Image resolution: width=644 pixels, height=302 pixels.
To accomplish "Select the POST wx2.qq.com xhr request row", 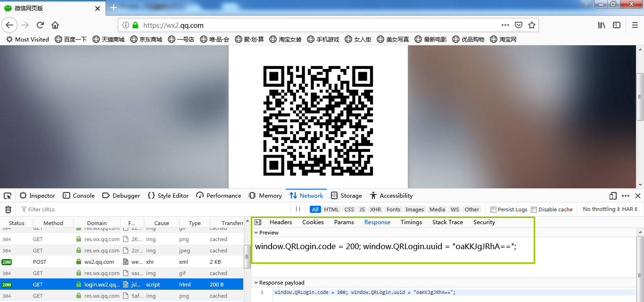I will coord(122,262).
